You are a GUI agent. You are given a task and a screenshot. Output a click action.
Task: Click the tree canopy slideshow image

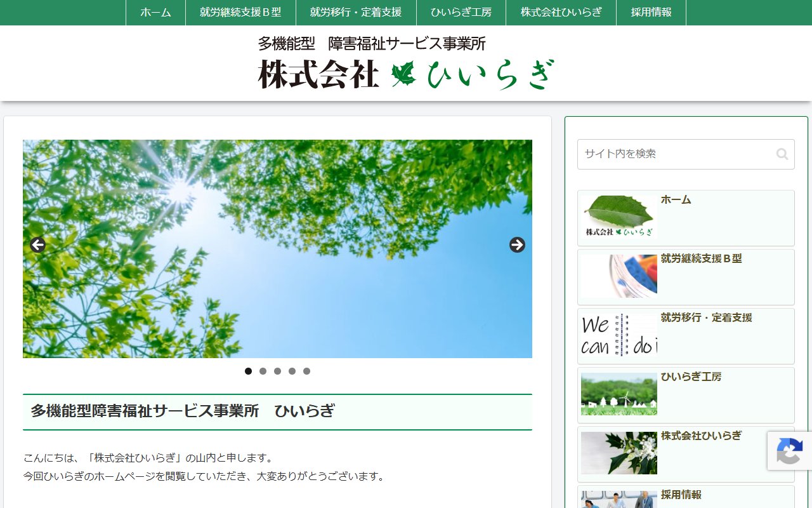pyautogui.click(x=277, y=249)
